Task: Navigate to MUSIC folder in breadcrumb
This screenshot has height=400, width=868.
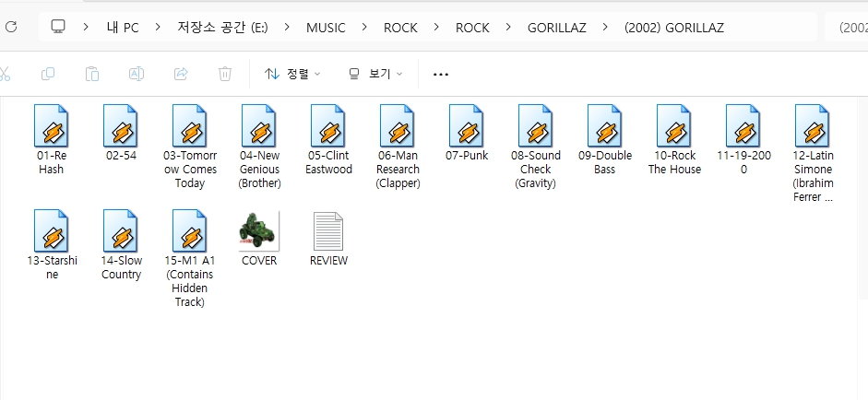Action: (x=326, y=28)
